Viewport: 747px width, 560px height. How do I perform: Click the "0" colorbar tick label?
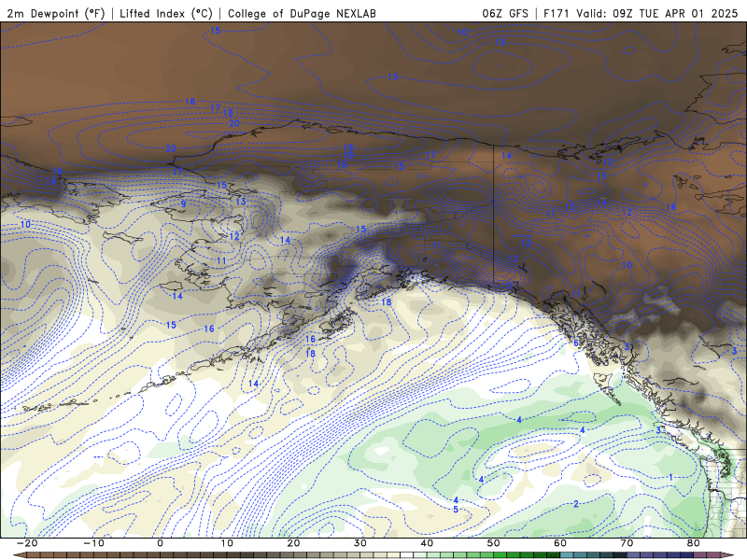160,543
